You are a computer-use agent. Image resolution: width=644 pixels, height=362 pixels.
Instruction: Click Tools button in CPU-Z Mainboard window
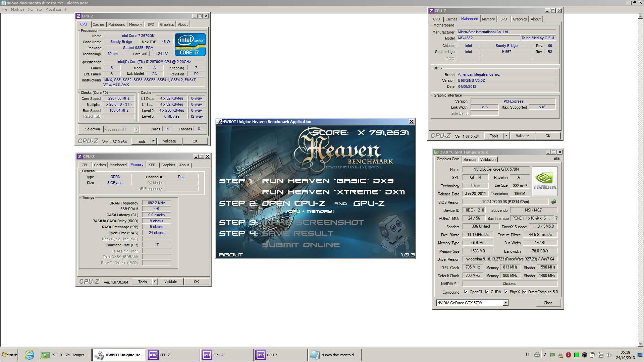coord(494,136)
